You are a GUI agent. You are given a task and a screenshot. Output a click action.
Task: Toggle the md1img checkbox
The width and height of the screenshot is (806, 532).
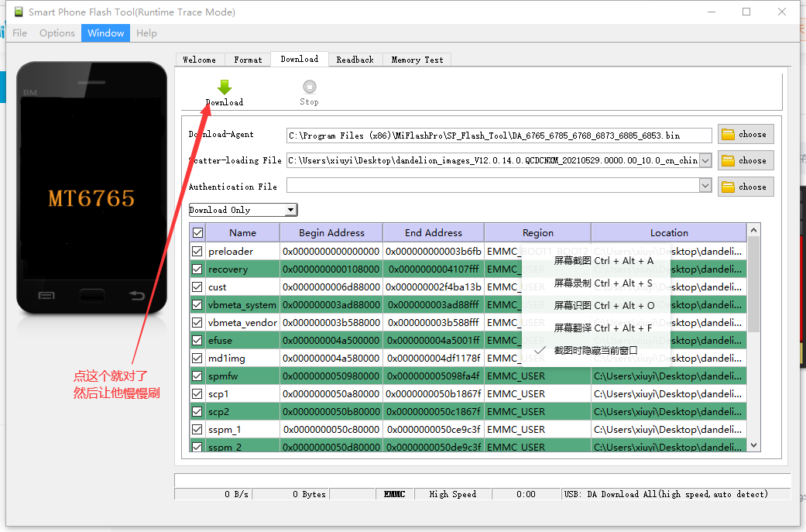(197, 359)
